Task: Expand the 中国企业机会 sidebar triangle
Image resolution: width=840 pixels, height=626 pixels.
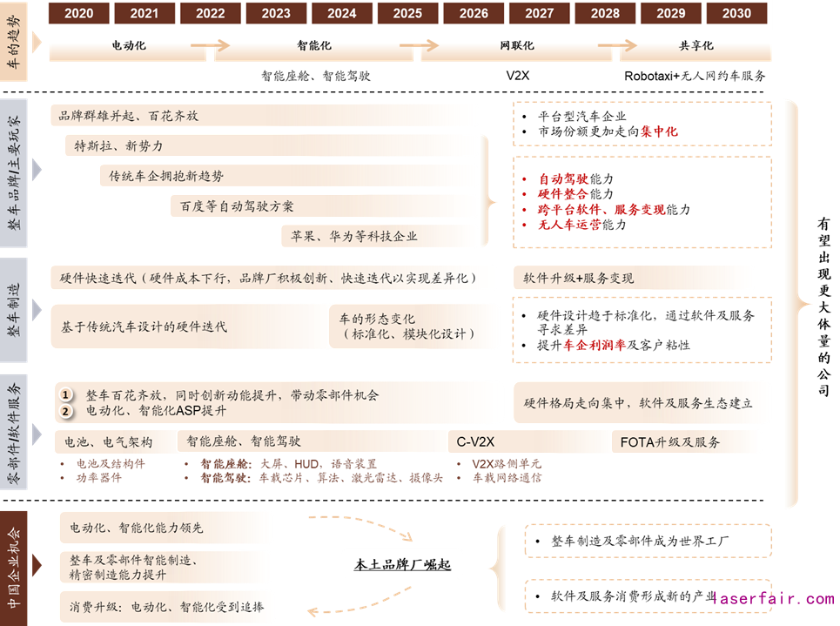Action: [37, 567]
